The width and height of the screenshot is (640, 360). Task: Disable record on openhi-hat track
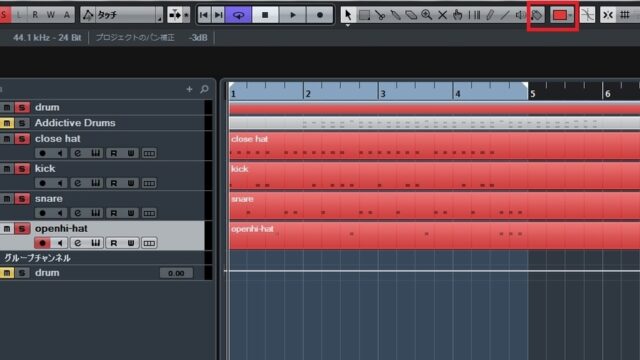pos(42,243)
